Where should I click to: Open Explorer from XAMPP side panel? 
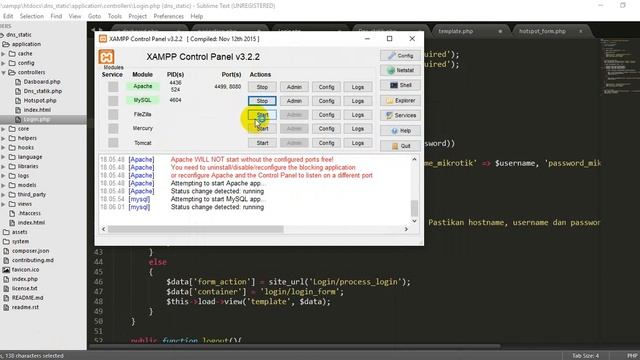click(x=400, y=100)
